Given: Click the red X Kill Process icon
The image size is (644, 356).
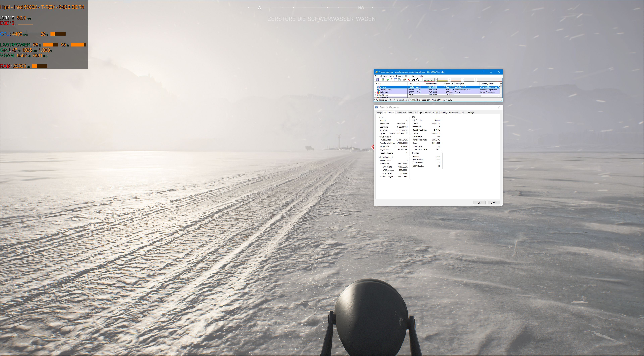Looking at the screenshot, I should (x=409, y=80).
